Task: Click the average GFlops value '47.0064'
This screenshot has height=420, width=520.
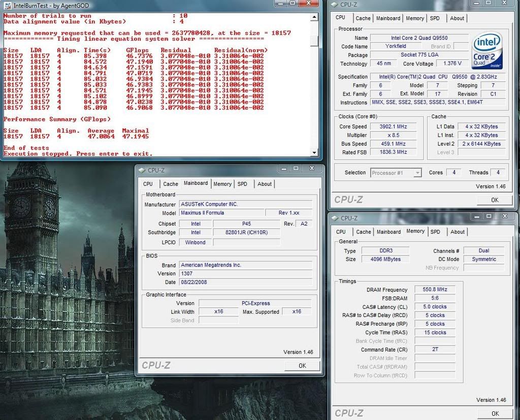Action: (x=101, y=136)
